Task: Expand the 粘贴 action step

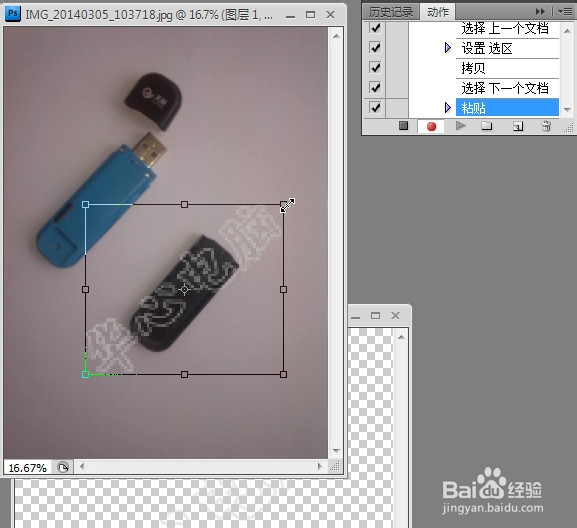Action: click(x=447, y=107)
